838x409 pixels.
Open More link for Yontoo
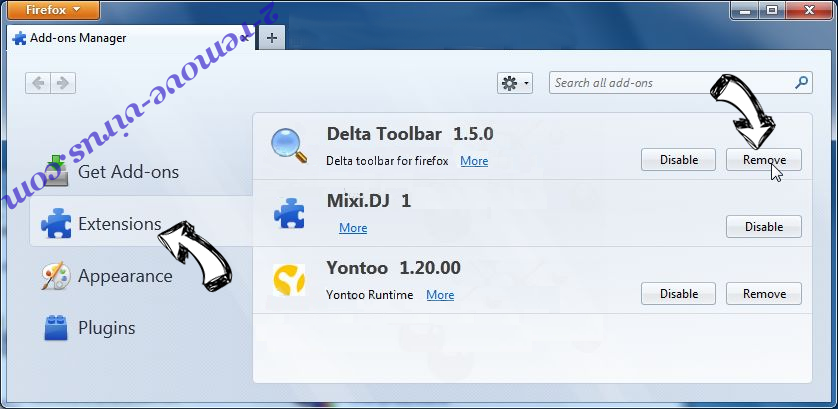pyautogui.click(x=440, y=295)
